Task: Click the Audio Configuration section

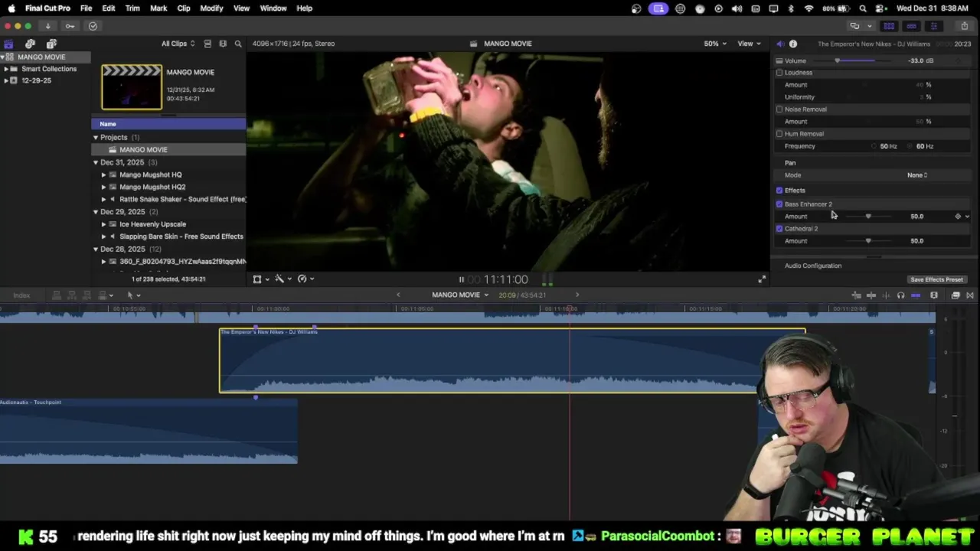Action: pyautogui.click(x=813, y=266)
